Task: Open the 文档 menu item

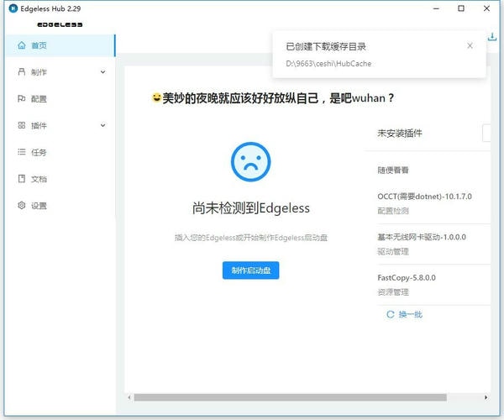Action: (60, 179)
